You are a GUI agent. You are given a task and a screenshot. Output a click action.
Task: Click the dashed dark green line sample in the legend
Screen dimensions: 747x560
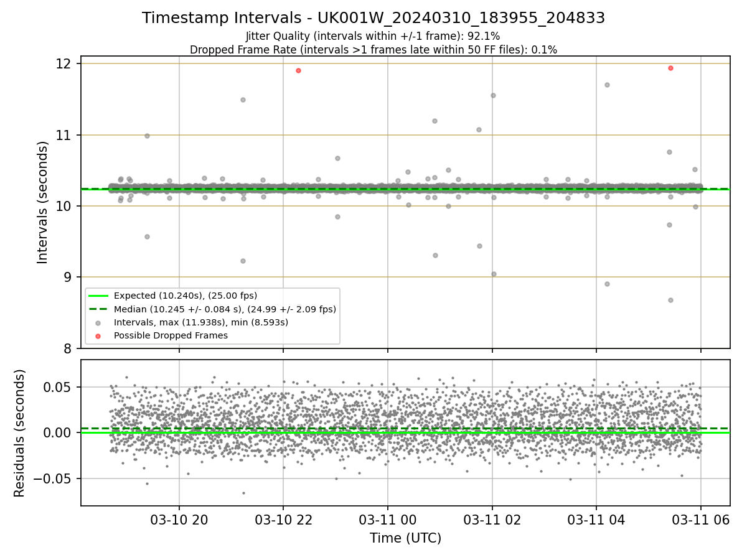[x=98, y=309]
